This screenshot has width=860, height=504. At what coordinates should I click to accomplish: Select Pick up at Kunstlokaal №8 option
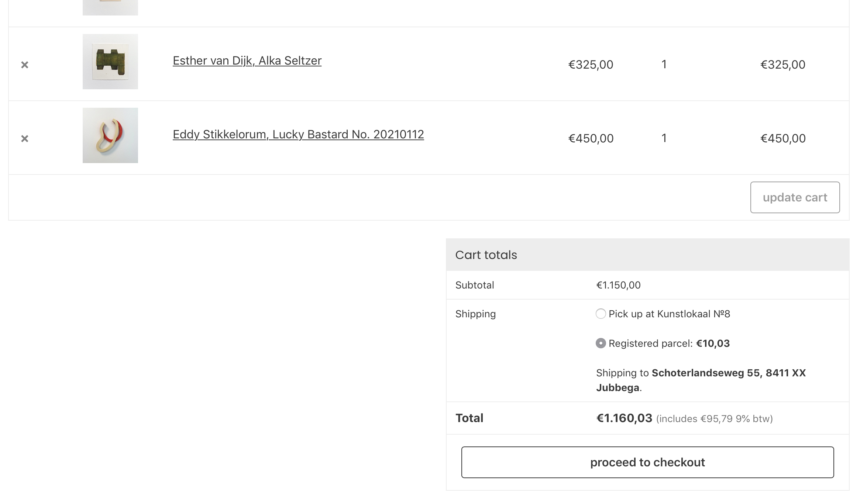(x=601, y=314)
